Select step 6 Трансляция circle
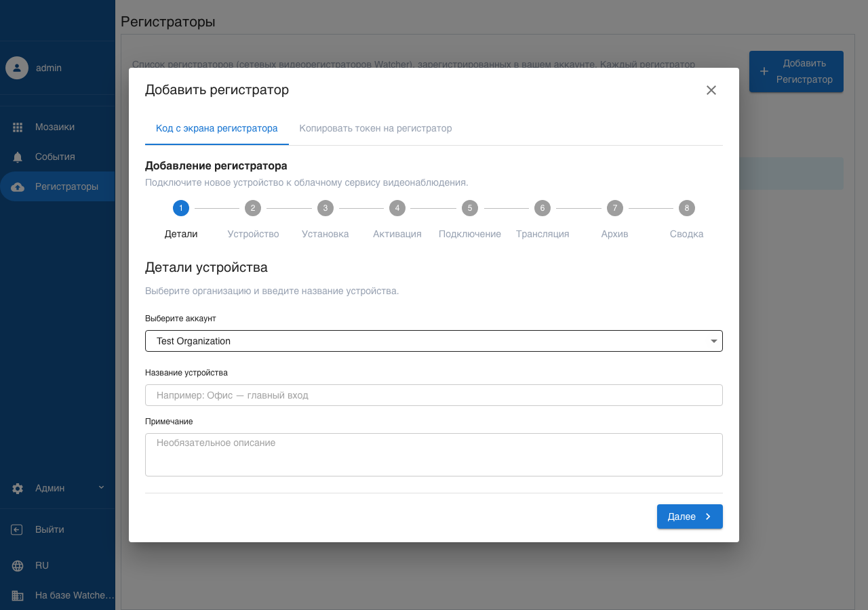 (x=542, y=208)
